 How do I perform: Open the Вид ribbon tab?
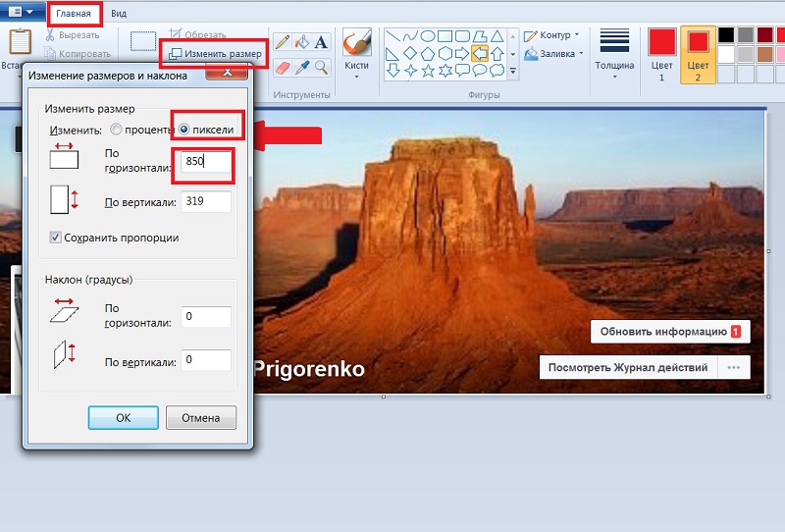point(119,14)
